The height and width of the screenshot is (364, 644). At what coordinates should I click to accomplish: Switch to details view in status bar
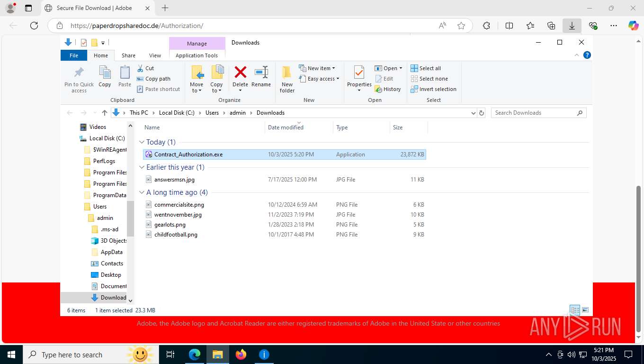(x=575, y=310)
